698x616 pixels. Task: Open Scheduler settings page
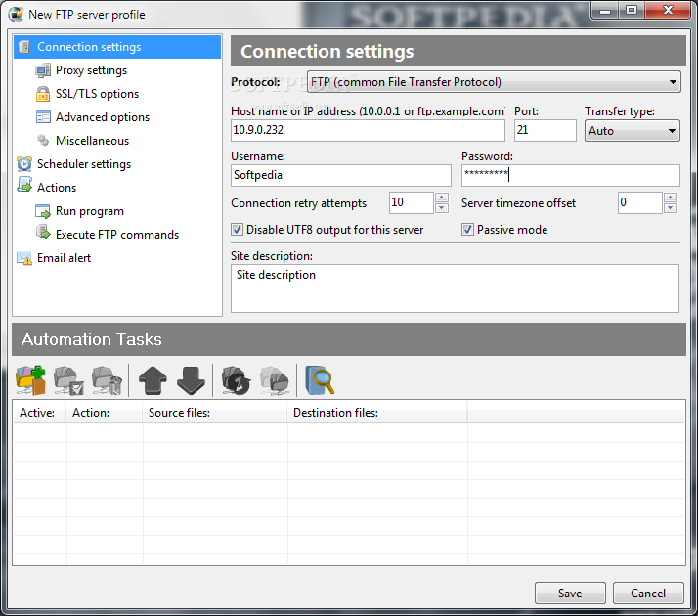tap(84, 164)
